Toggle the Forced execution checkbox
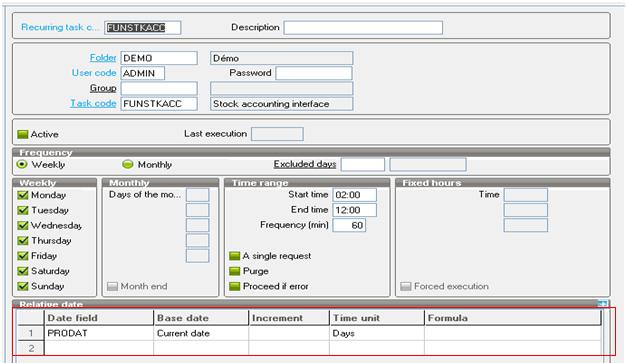The image size is (627, 363). [405, 286]
